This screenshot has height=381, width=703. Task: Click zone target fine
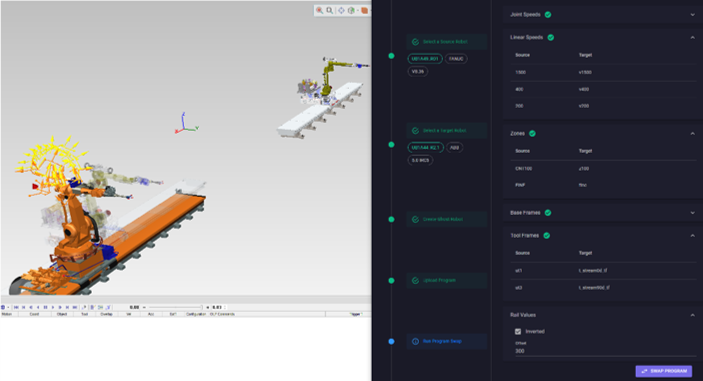(x=582, y=185)
